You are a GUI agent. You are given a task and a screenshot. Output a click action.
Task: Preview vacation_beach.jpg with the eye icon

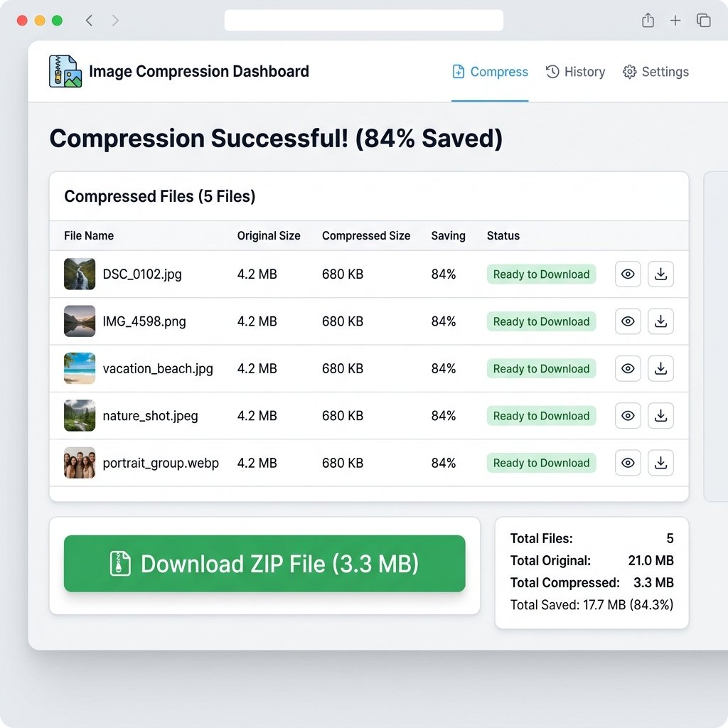pyautogui.click(x=628, y=369)
